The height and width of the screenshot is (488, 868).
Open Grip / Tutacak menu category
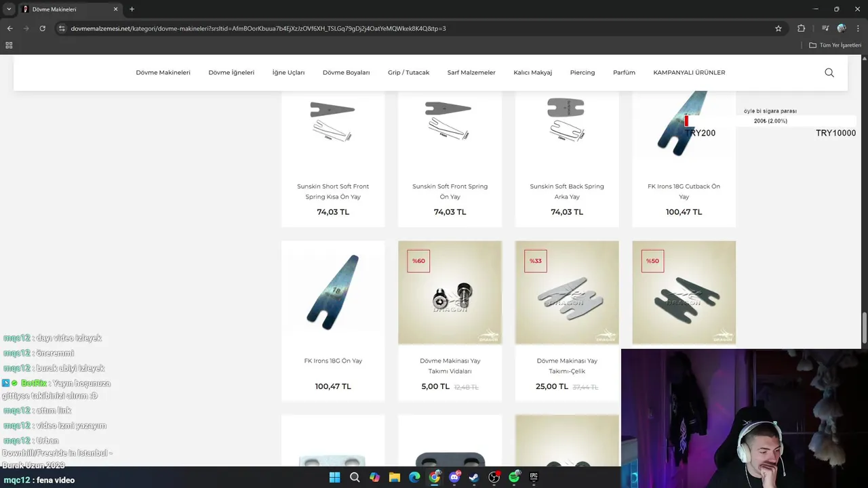[408, 73]
